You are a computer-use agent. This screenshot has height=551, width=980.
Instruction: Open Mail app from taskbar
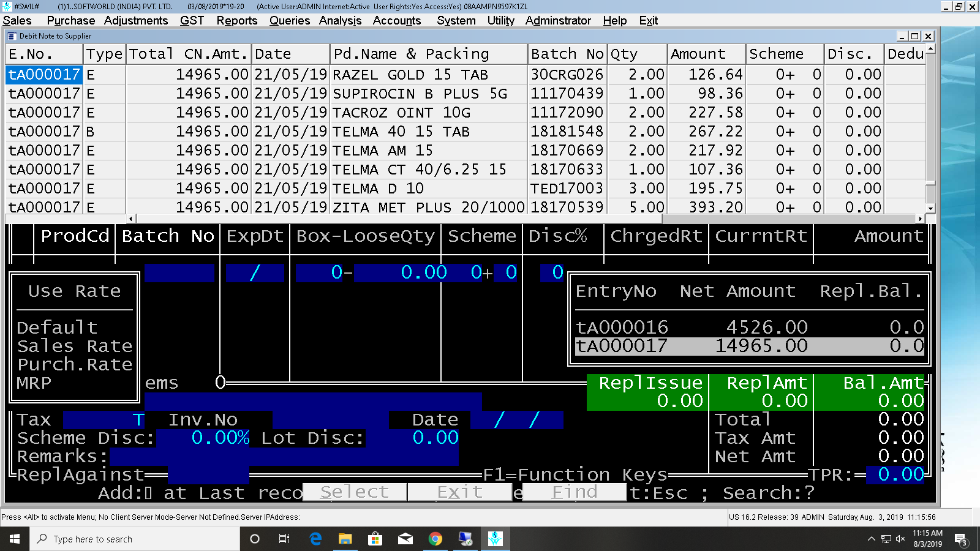tap(405, 539)
